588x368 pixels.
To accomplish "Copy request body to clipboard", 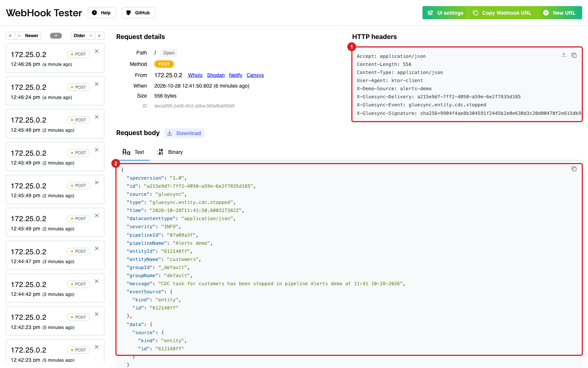I will pos(574,169).
